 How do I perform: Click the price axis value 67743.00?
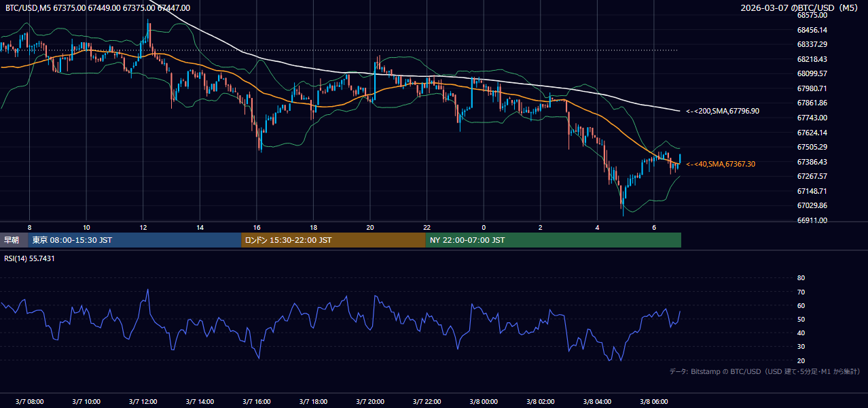click(812, 118)
